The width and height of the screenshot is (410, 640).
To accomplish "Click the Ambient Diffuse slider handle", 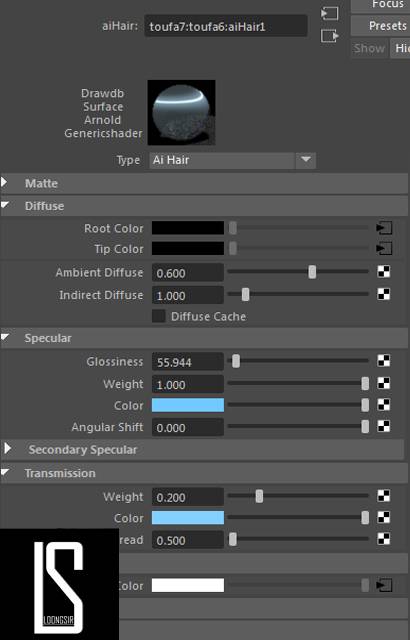I will (x=312, y=272).
